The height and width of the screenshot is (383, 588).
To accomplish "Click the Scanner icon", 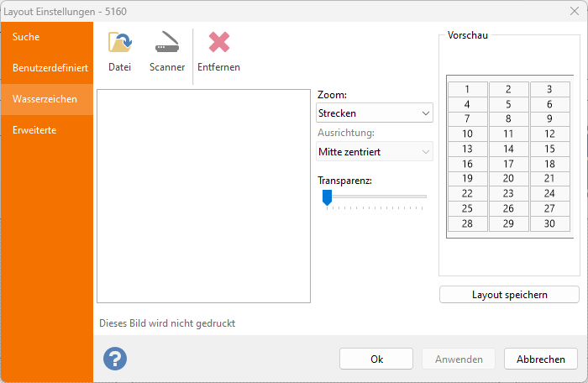I will coord(166,45).
